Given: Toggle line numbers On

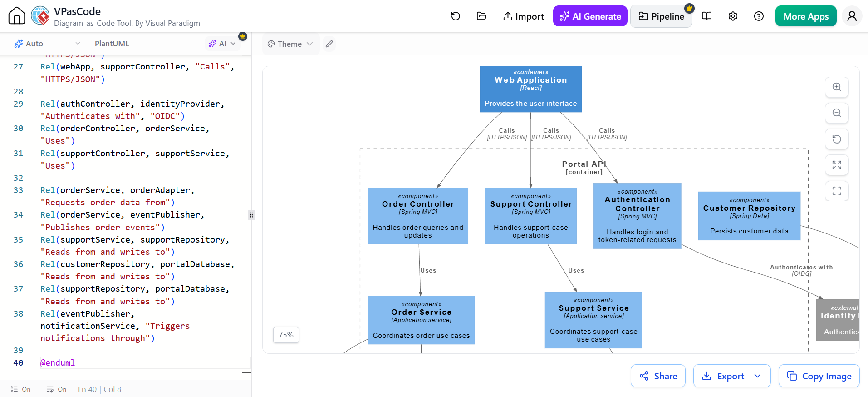Looking at the screenshot, I should [x=21, y=389].
